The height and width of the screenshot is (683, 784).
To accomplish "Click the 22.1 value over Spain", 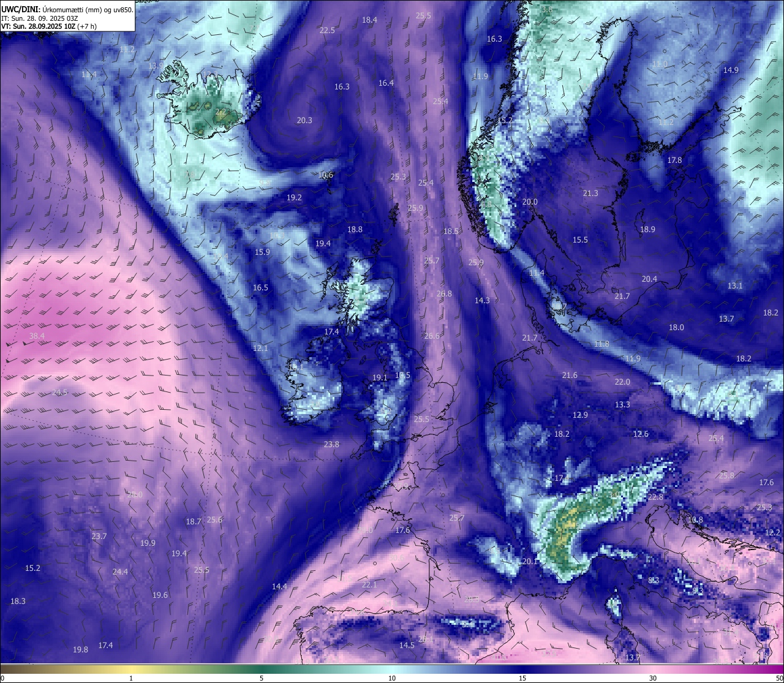I will click(x=369, y=586).
